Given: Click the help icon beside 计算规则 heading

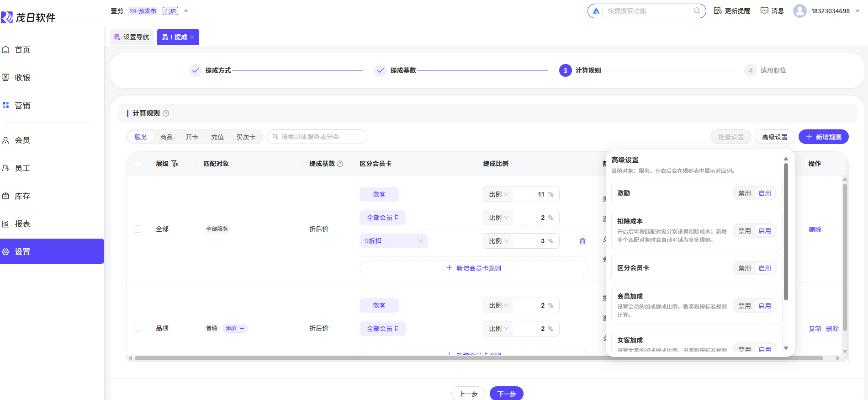Looking at the screenshot, I should (x=166, y=113).
